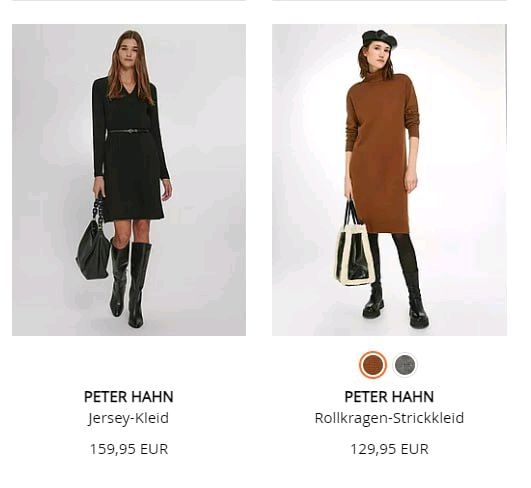531x488 pixels.
Task: Open the Jersey-Kleid product title link
Action: click(128, 418)
